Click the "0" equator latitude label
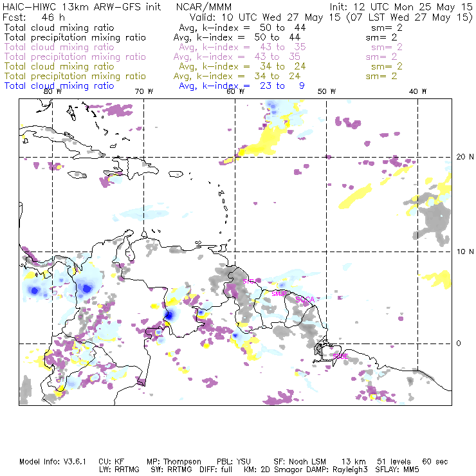The image size is (476, 476). (x=459, y=343)
